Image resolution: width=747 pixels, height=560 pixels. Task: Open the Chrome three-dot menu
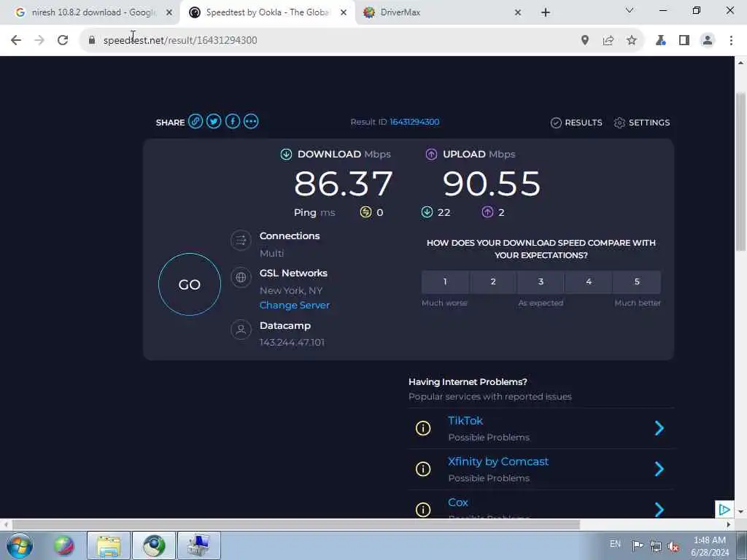[x=731, y=41]
